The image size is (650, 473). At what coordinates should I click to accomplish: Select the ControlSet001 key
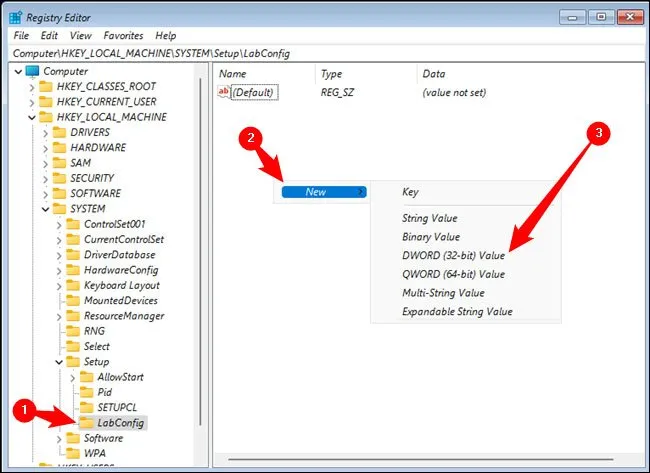pos(115,224)
